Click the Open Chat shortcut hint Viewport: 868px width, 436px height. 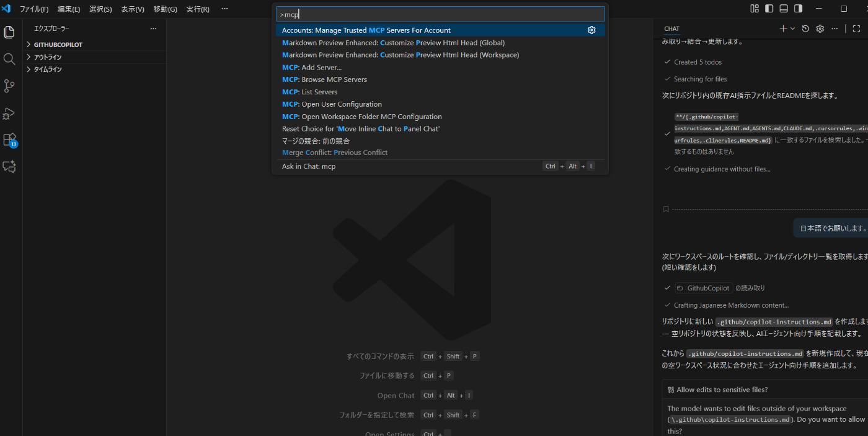click(396, 396)
